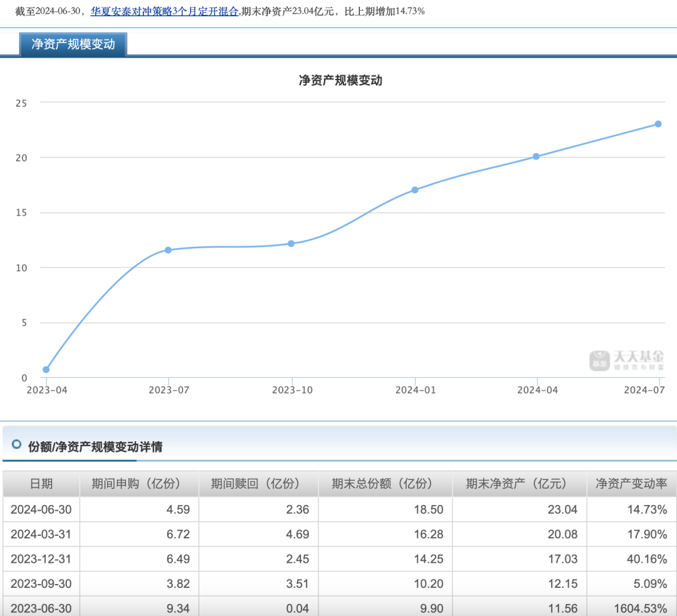The image size is (677, 616).
Task: Click the 期末总份额（亿份） column header
Action: 385,483
